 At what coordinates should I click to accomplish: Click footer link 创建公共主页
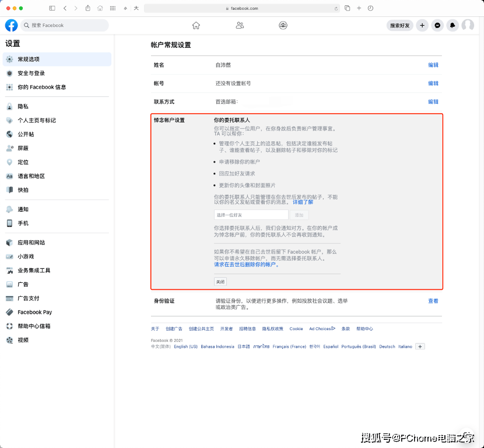[201, 329]
